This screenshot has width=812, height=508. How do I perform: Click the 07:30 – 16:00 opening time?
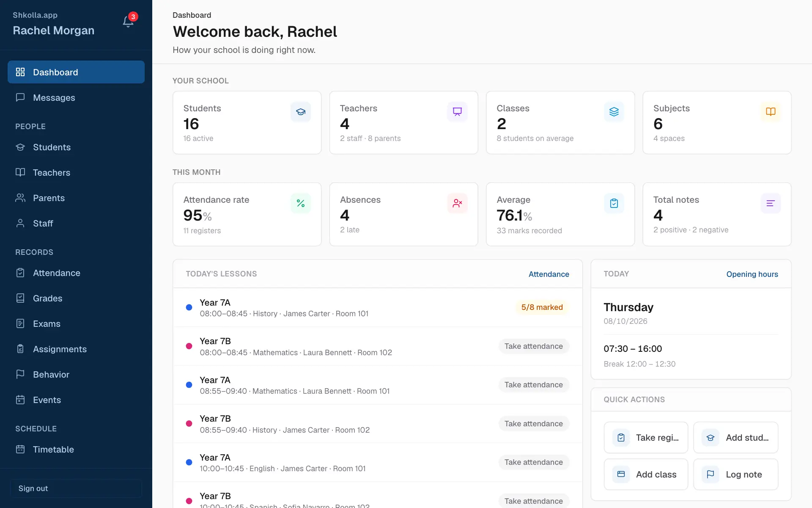[633, 348]
